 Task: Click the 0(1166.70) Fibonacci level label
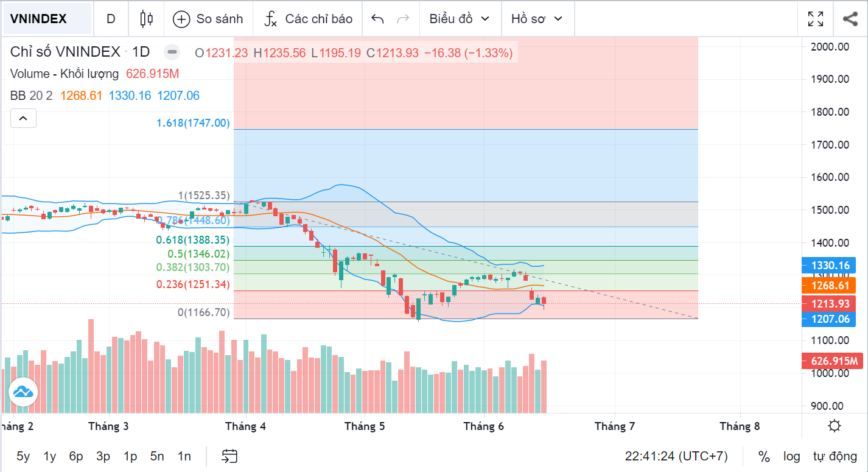203,312
